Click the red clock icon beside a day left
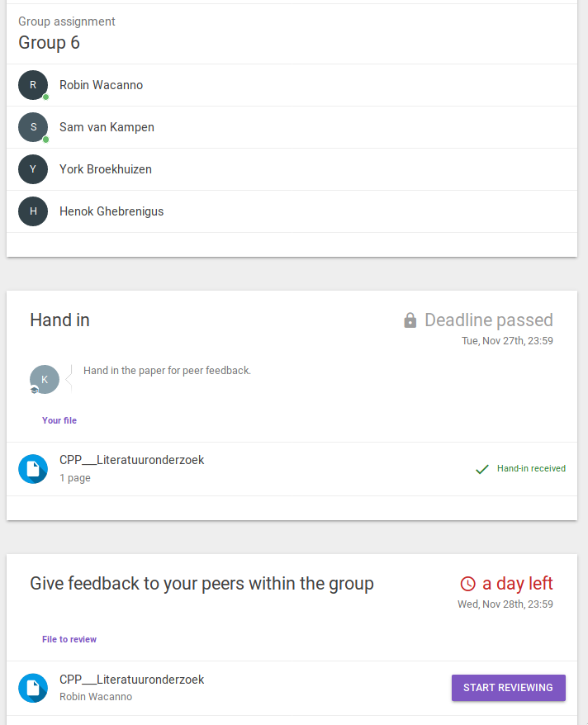Image resolution: width=588 pixels, height=725 pixels. [x=468, y=584]
